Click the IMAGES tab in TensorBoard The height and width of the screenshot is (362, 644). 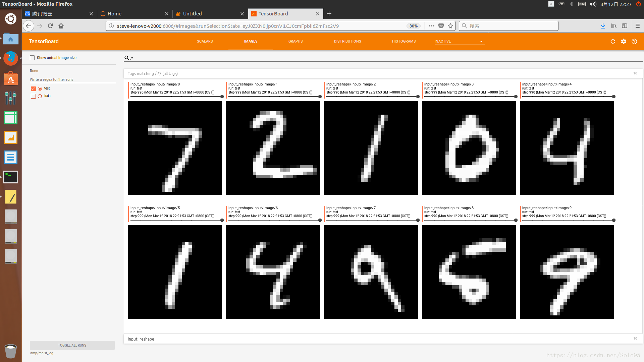(250, 41)
